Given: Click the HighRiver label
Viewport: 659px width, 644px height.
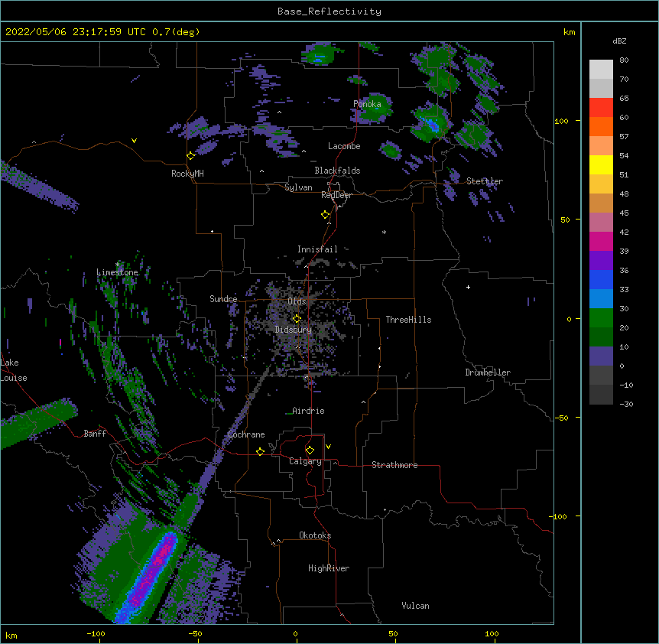Looking at the screenshot, I should (x=329, y=568).
